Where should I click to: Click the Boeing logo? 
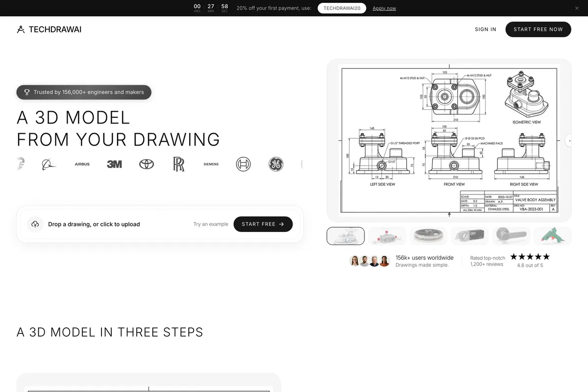pos(49,164)
